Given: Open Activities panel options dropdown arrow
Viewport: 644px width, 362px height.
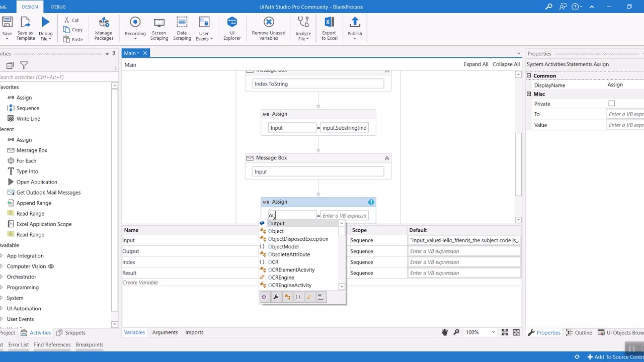Looking at the screenshot, I should [x=107, y=54].
